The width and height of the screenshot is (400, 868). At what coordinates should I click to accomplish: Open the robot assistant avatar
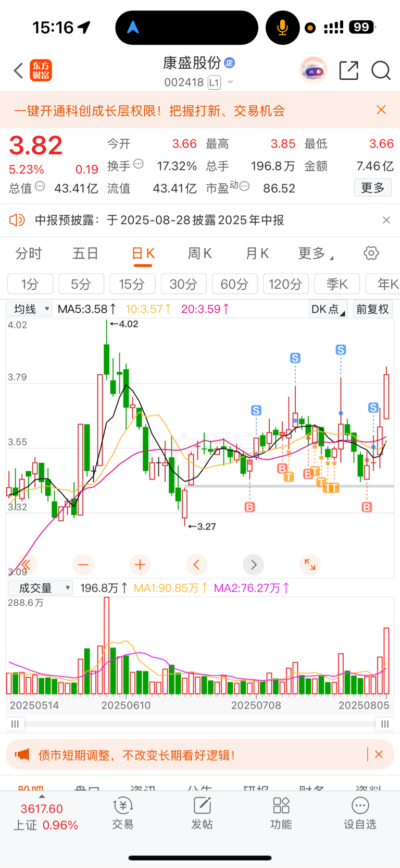(x=313, y=70)
